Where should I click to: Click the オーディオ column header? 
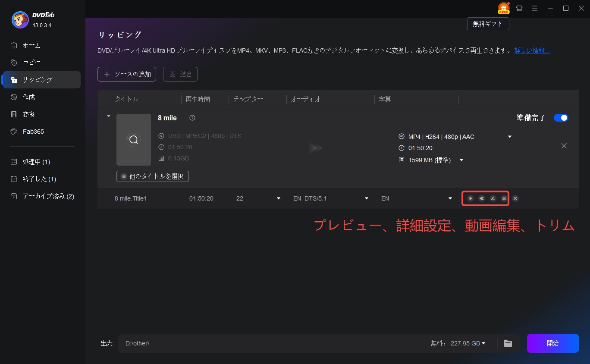[x=306, y=99]
